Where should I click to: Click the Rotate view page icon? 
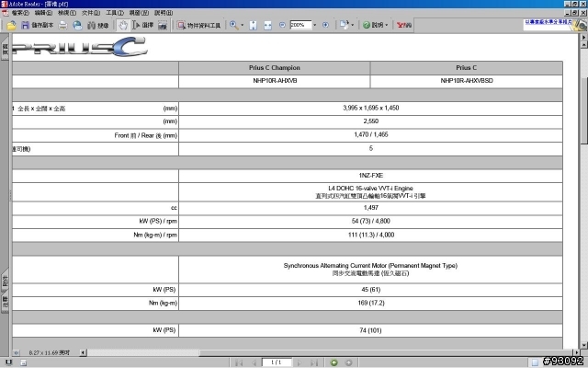(344, 25)
